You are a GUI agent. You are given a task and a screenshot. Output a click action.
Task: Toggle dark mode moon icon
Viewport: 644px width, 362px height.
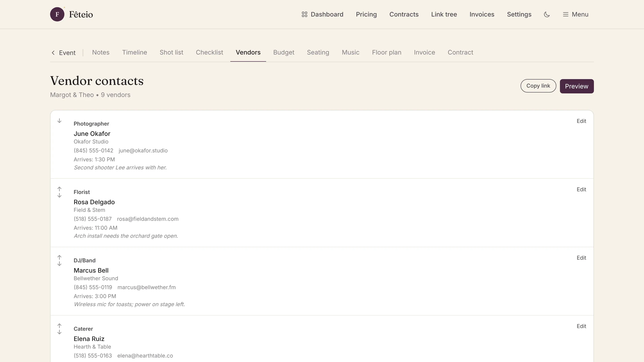(547, 14)
